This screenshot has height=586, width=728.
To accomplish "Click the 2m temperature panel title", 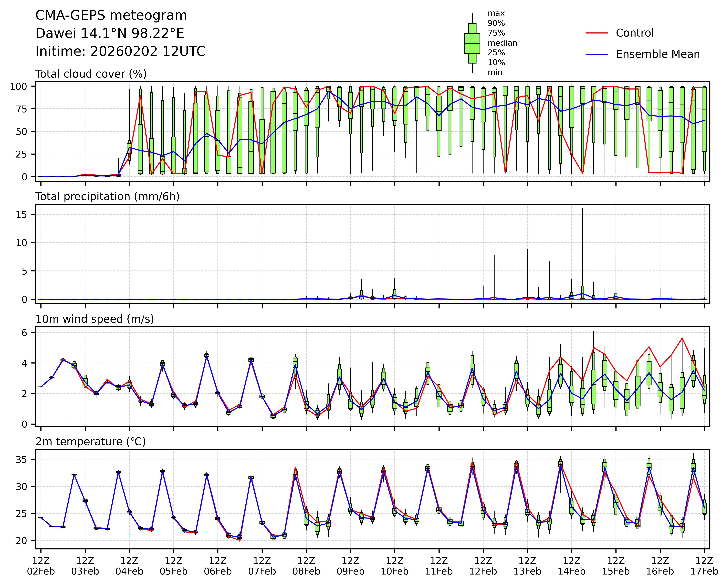I will point(91,442).
